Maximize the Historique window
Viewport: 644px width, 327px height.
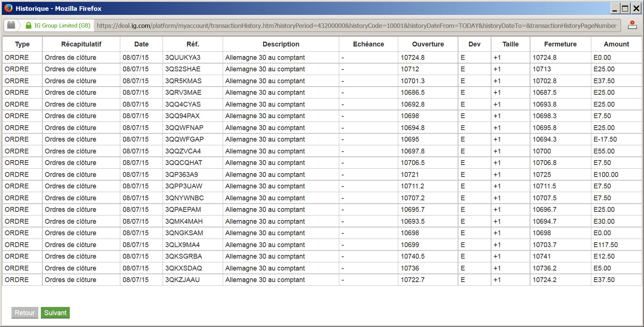click(625, 8)
